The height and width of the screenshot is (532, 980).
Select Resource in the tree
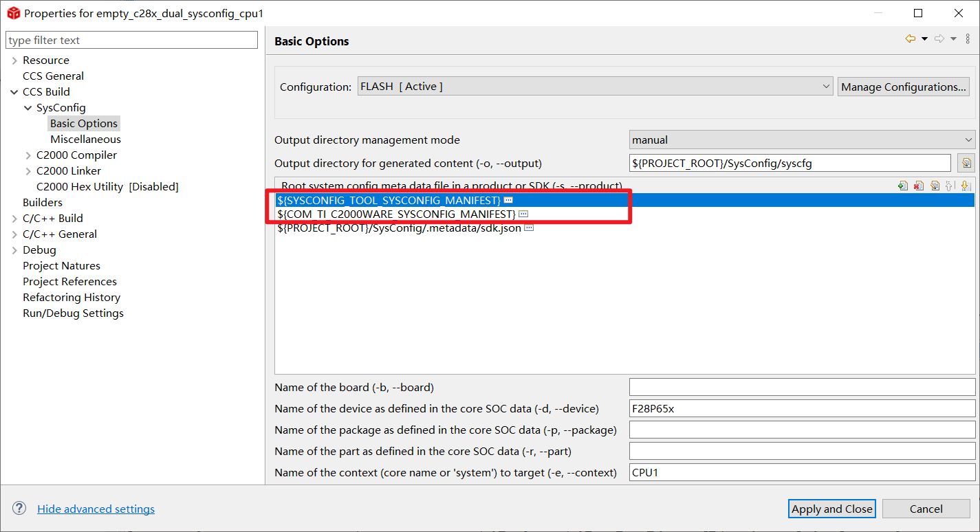(46, 60)
